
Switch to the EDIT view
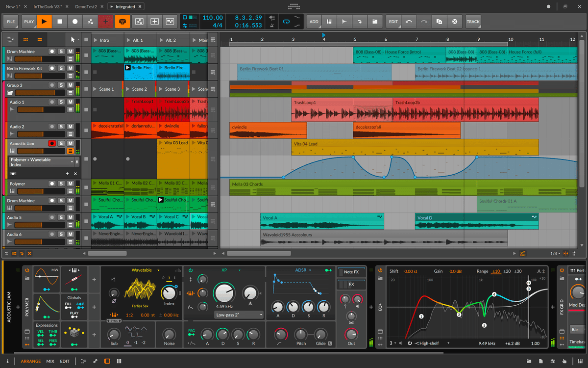(x=65, y=361)
